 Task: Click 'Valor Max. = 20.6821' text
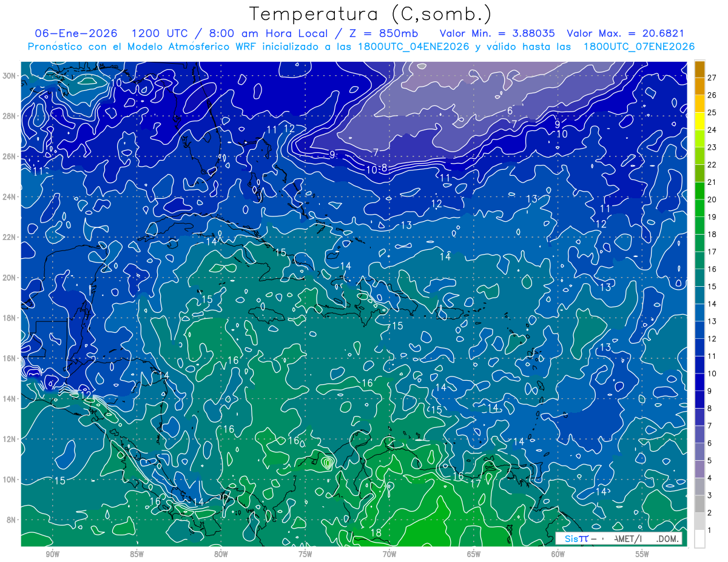coord(625,33)
